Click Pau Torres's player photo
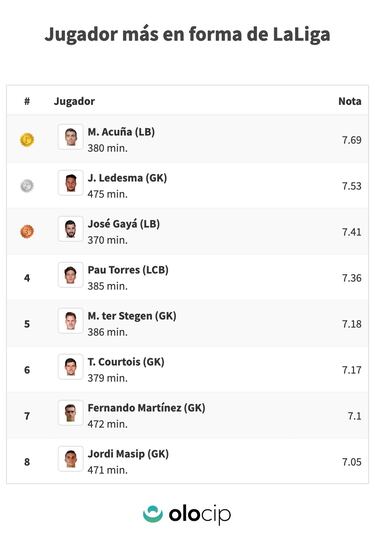Screen dimensions: 375x539 [x=70, y=275]
